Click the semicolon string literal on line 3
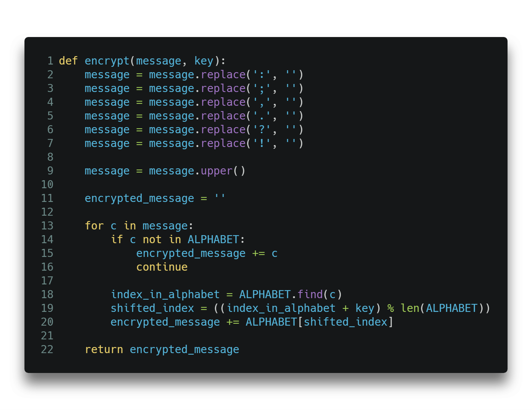The width and height of the screenshot is (532, 410). click(x=262, y=88)
